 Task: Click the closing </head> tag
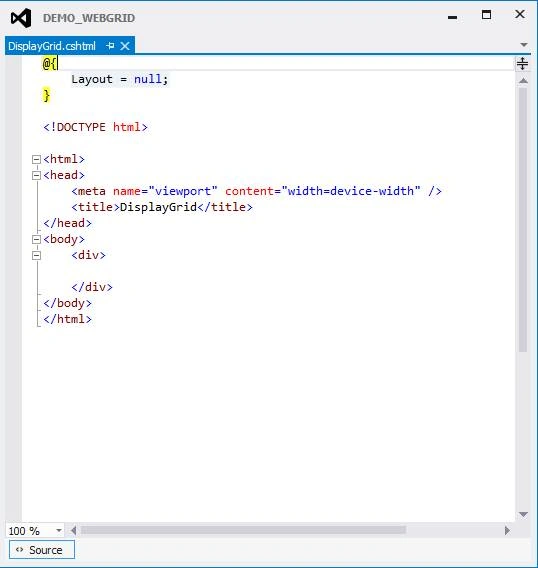coord(67,223)
